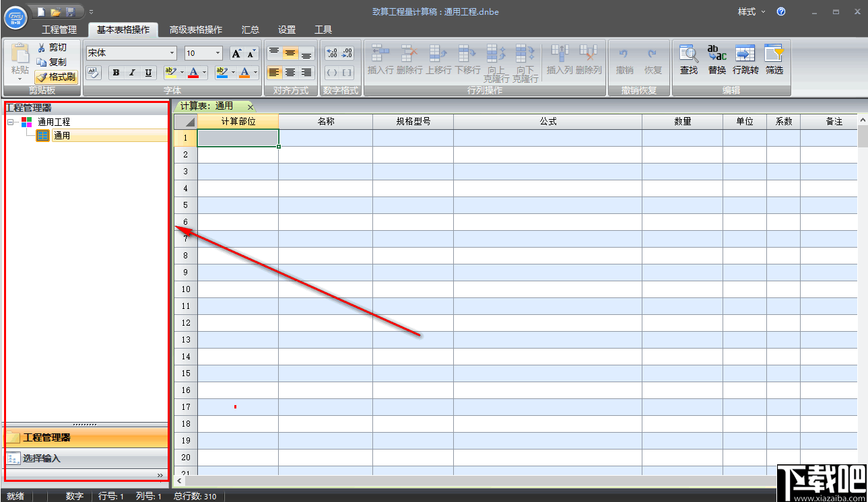Toggle bold formatting
The image size is (868, 502).
tap(116, 73)
